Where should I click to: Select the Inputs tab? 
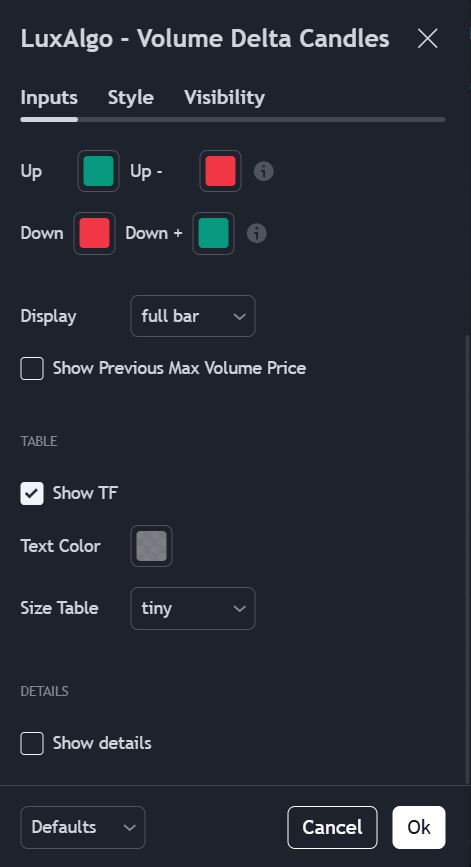click(x=49, y=98)
